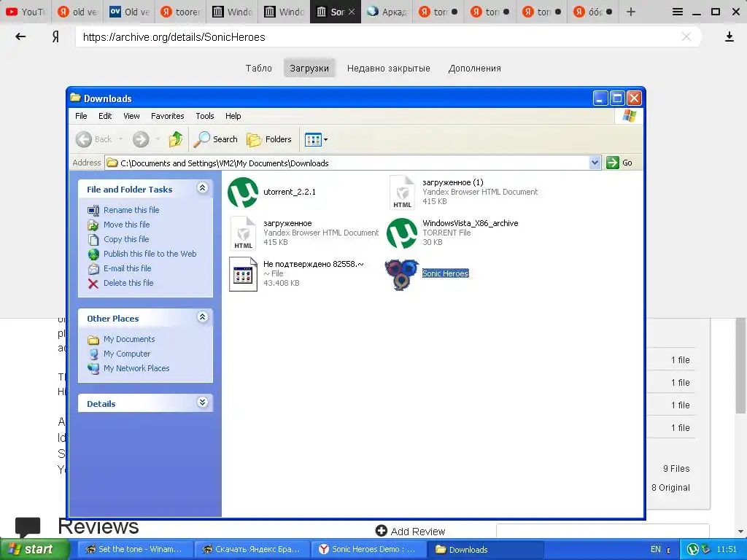Click the EN language indicator in tray
Viewport: 747px width, 560px height.
point(656,549)
